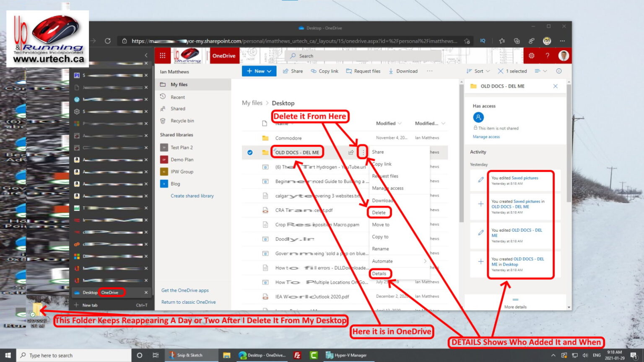Click Create shared library link
This screenshot has width=644, height=362.
point(192,196)
